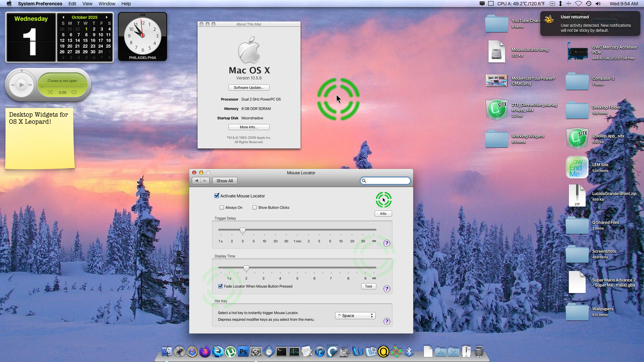Go to next month in calendar widget
644x362 pixels.
point(107,17)
